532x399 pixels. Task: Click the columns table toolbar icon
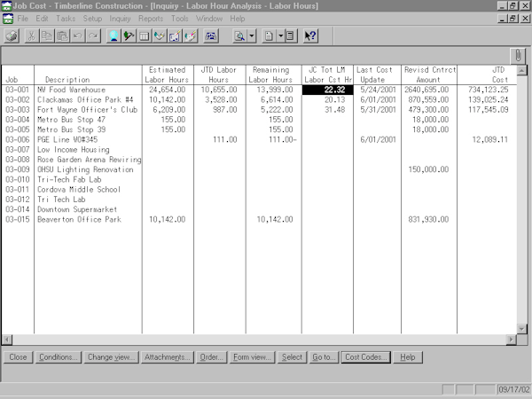tap(145, 35)
